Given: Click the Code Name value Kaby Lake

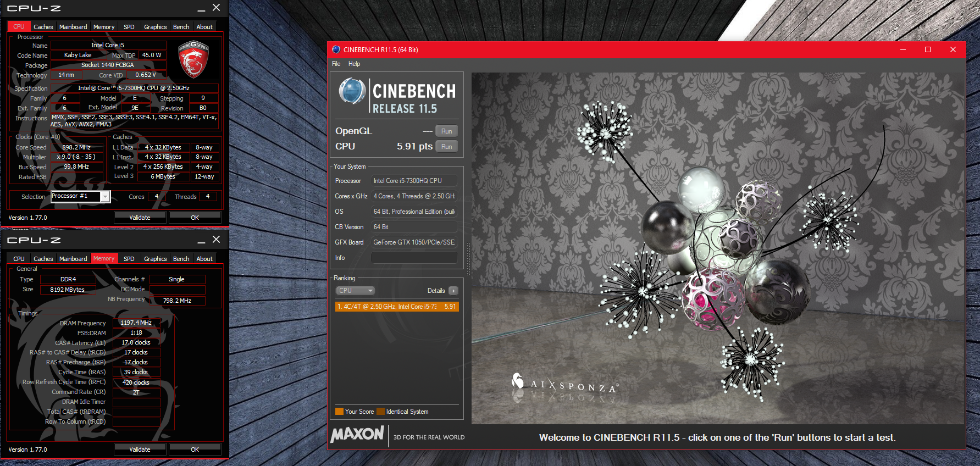Looking at the screenshot, I should [x=78, y=55].
